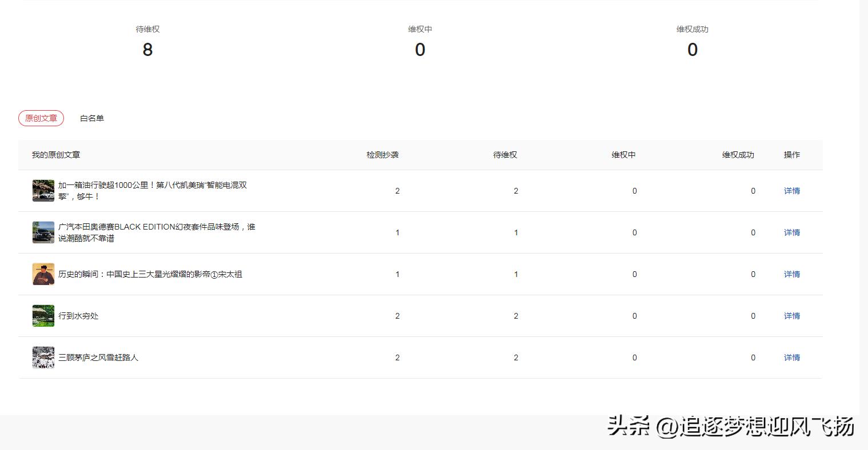Open the 原创文章 tab
The height and width of the screenshot is (450, 868).
point(41,118)
